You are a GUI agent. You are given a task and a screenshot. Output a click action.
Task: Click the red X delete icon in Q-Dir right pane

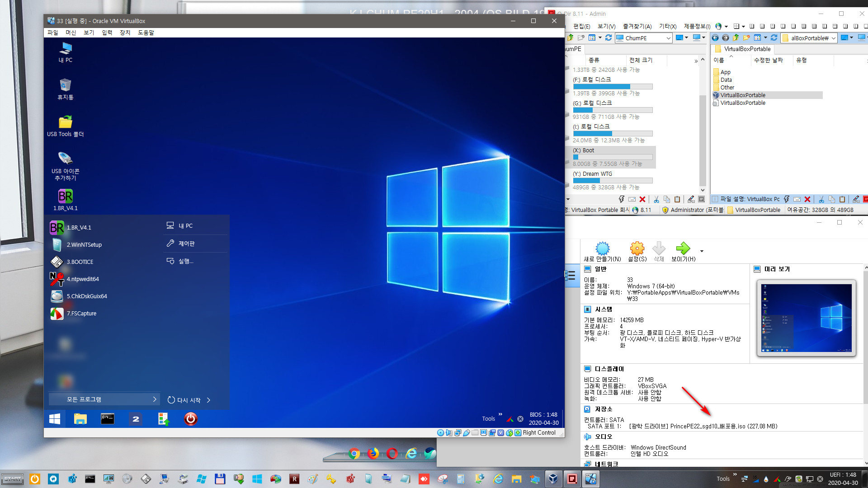click(x=807, y=199)
